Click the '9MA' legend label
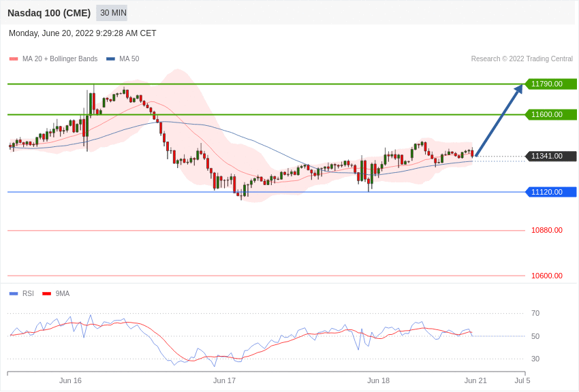The image size is (579, 392). click(x=63, y=294)
